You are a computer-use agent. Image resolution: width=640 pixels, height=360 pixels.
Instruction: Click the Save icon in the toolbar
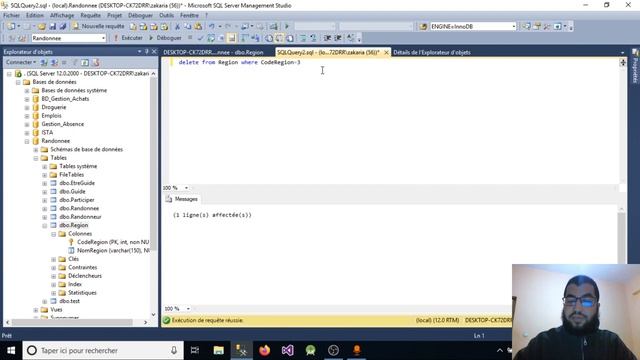[x=53, y=26]
